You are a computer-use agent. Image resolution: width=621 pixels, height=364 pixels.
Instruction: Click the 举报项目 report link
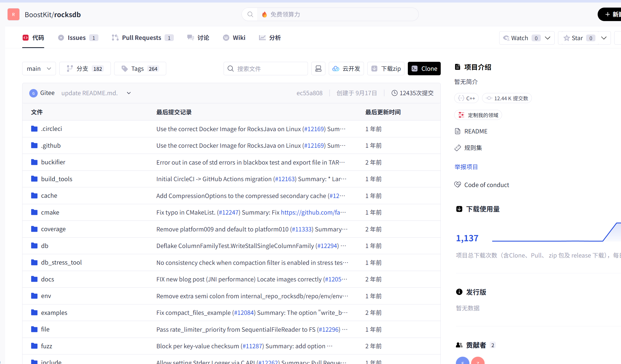coord(466,167)
